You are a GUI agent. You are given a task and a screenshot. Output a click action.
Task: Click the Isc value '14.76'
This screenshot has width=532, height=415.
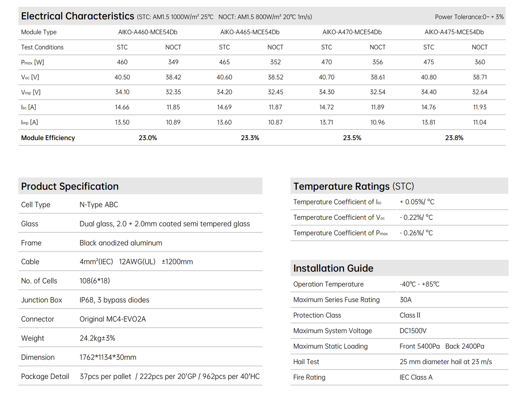pyautogui.click(x=429, y=107)
